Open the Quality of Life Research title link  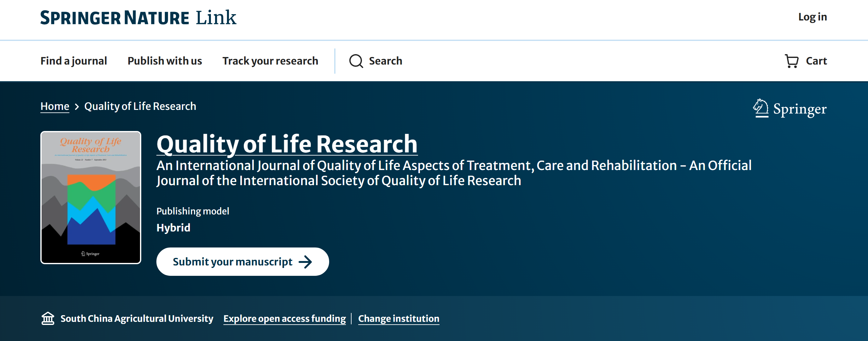click(287, 144)
